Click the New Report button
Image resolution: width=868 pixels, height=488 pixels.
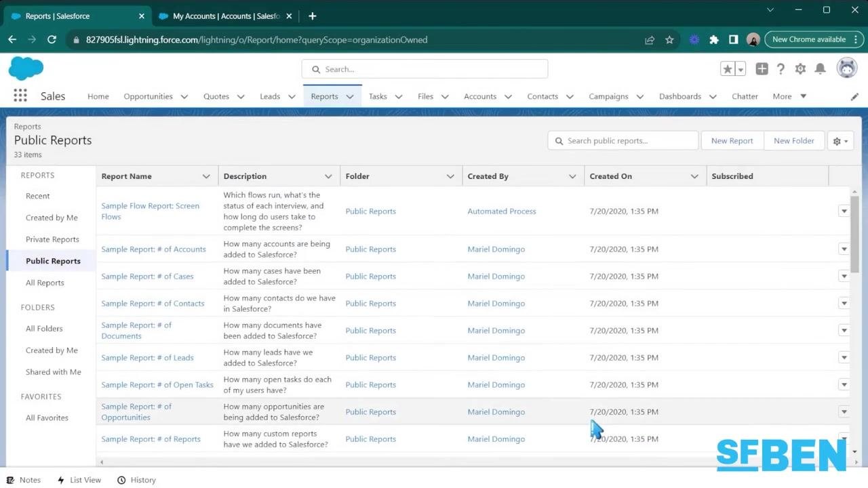tap(732, 141)
